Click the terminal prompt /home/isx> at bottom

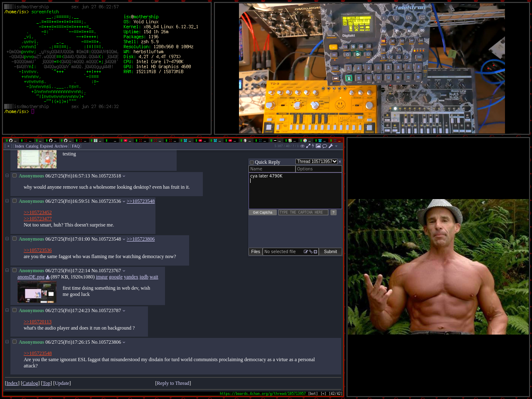17,111
